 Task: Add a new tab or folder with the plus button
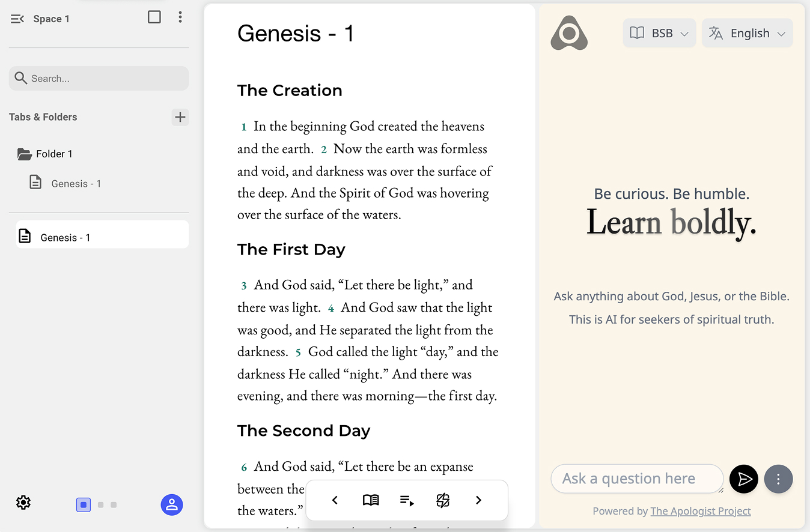coord(180,117)
